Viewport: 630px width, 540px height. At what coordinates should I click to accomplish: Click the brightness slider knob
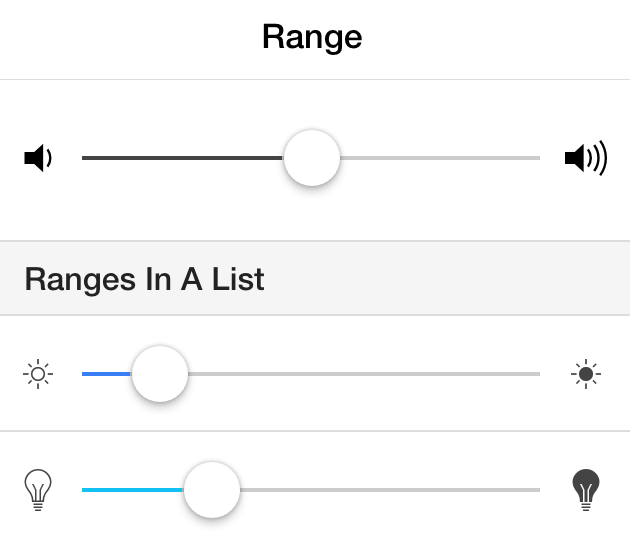[x=160, y=374]
